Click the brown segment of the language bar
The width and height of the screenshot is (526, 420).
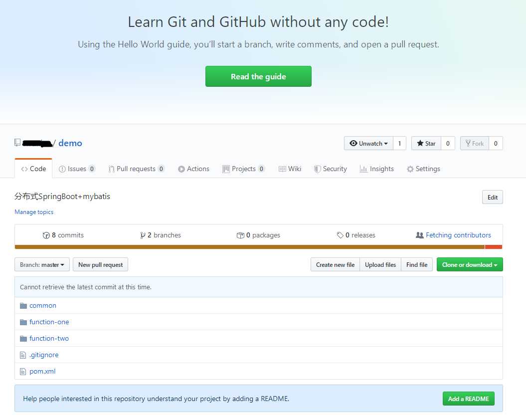[250, 247]
